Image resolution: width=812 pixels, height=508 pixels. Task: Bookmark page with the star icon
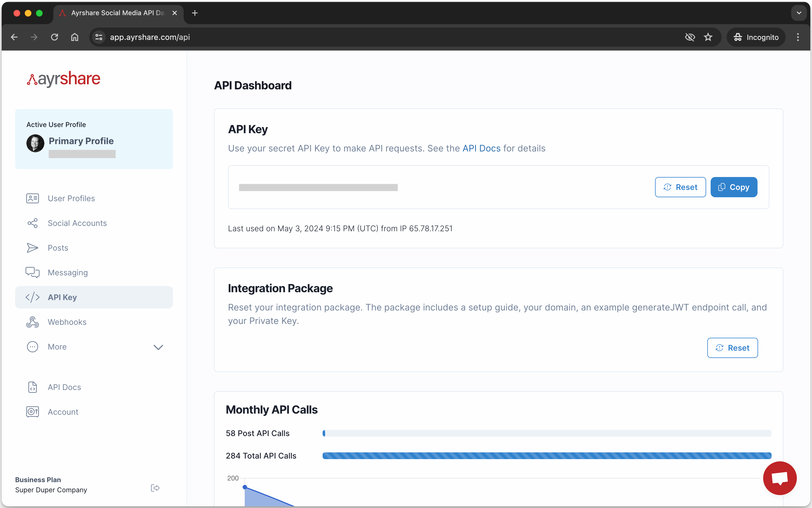[x=708, y=37]
